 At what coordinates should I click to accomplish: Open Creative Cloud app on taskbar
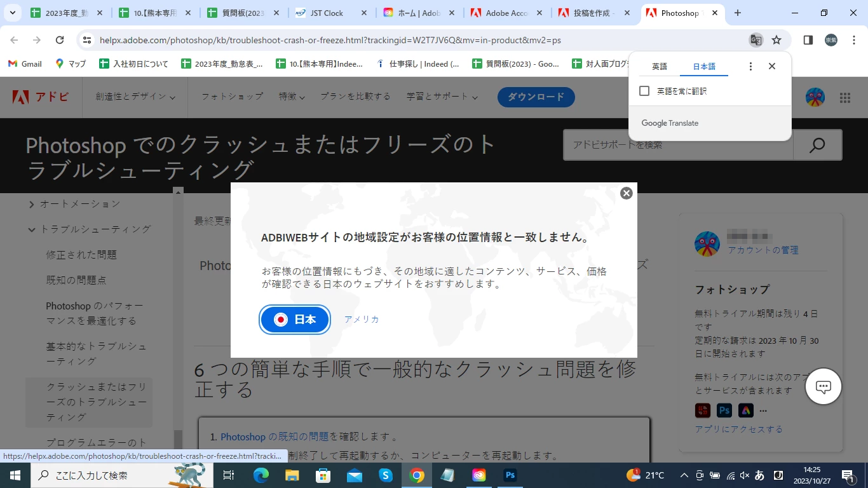pyautogui.click(x=478, y=475)
